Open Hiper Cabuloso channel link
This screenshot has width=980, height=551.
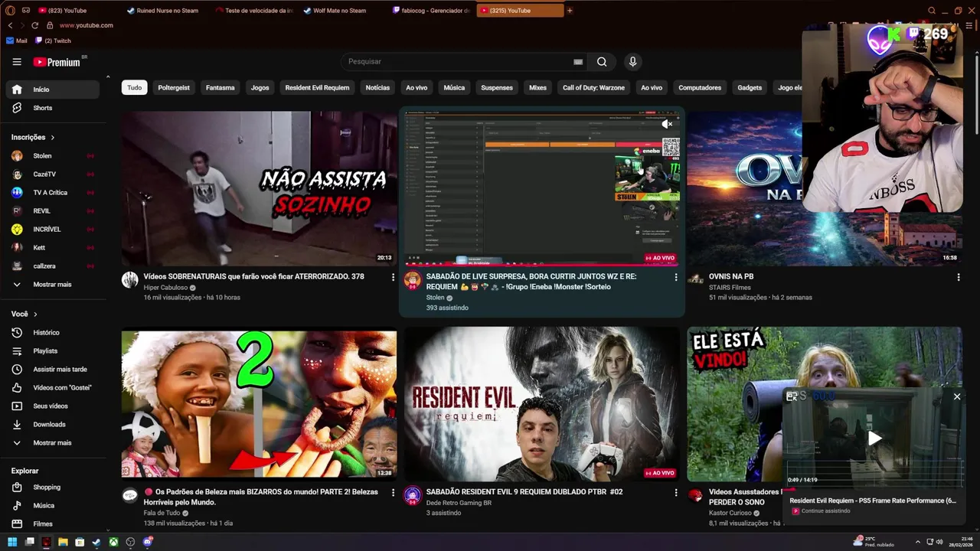coord(165,288)
